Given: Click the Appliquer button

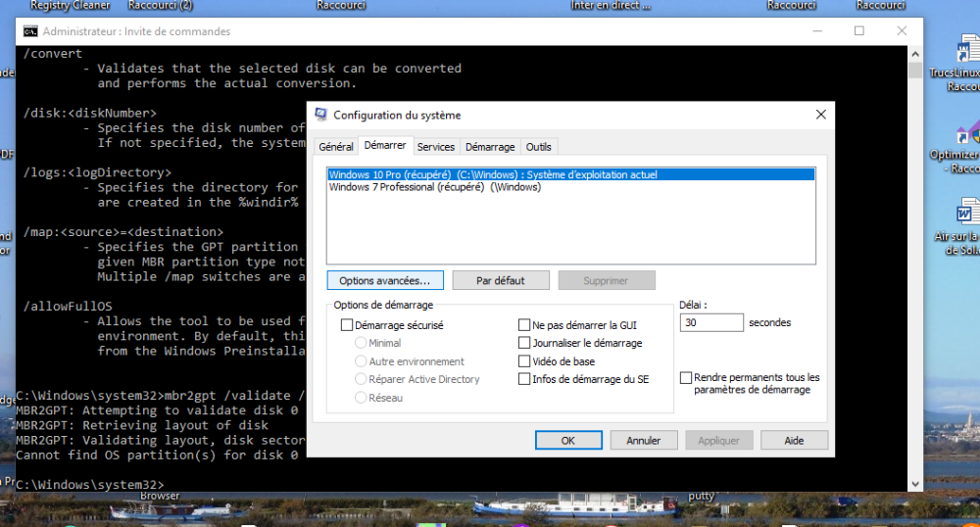Looking at the screenshot, I should click(x=718, y=440).
